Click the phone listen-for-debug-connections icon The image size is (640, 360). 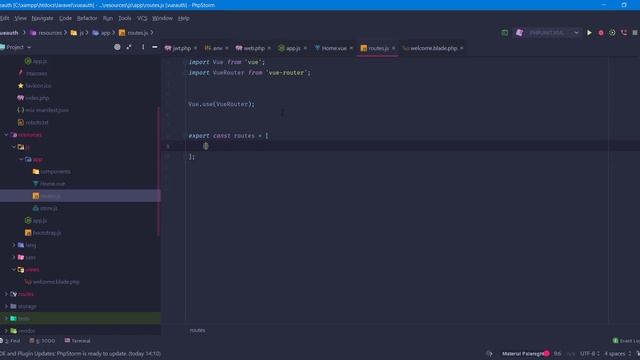pos(624,33)
